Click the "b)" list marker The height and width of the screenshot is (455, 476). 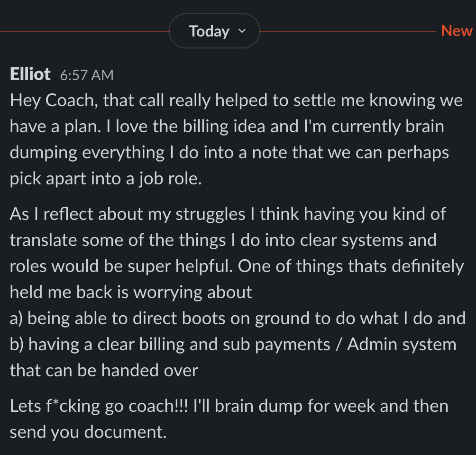(x=17, y=344)
